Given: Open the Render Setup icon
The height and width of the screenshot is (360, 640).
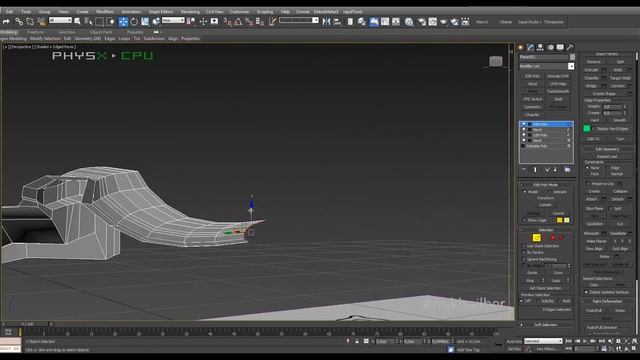Looking at the screenshot, I should click(x=422, y=22).
